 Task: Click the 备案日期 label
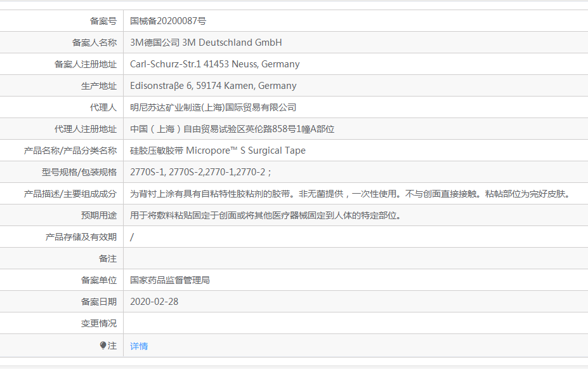coord(99,302)
